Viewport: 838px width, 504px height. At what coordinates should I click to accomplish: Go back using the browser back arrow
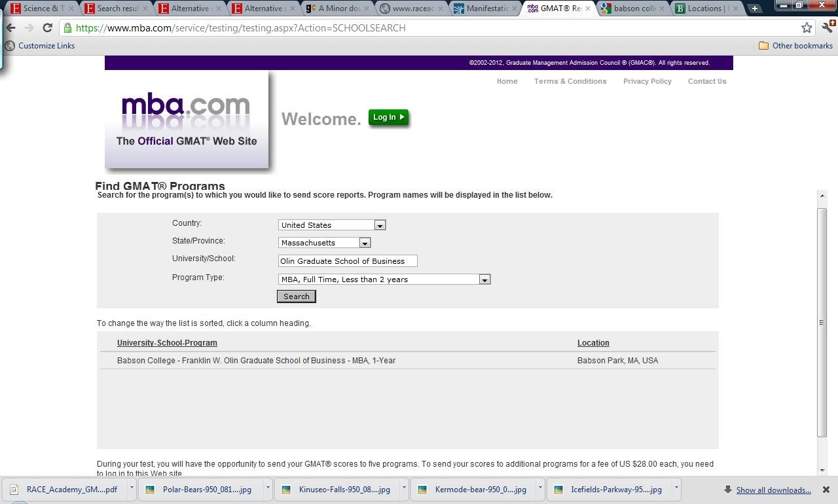(x=10, y=27)
